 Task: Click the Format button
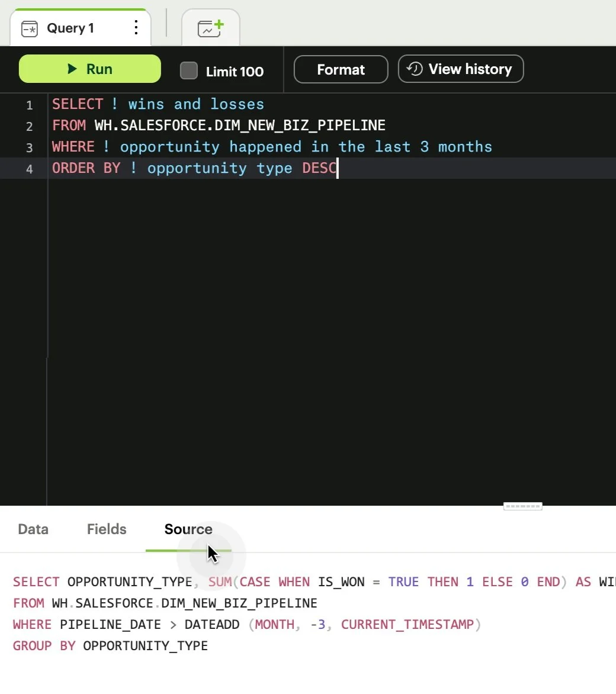[x=341, y=69]
